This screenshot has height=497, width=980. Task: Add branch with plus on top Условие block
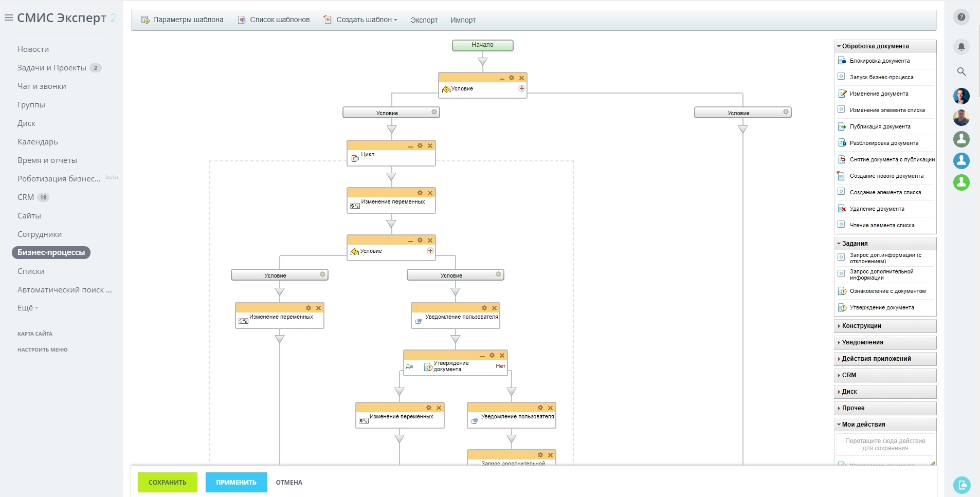click(521, 88)
